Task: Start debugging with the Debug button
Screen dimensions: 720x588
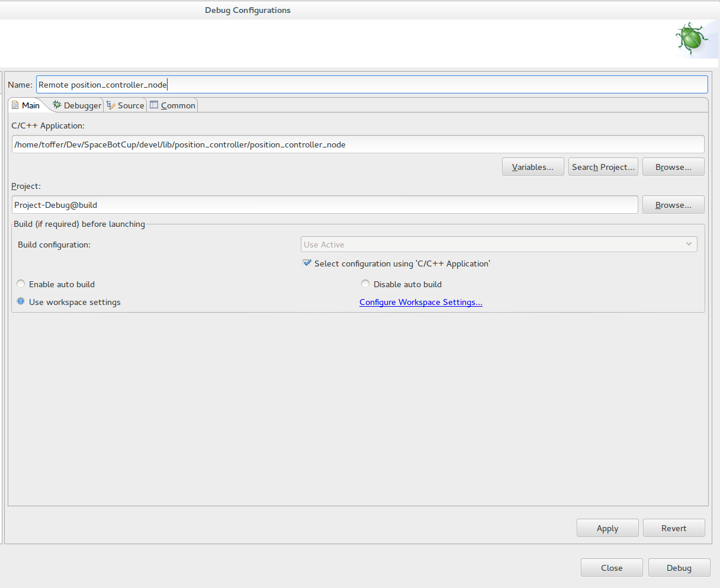Action: 679,567
